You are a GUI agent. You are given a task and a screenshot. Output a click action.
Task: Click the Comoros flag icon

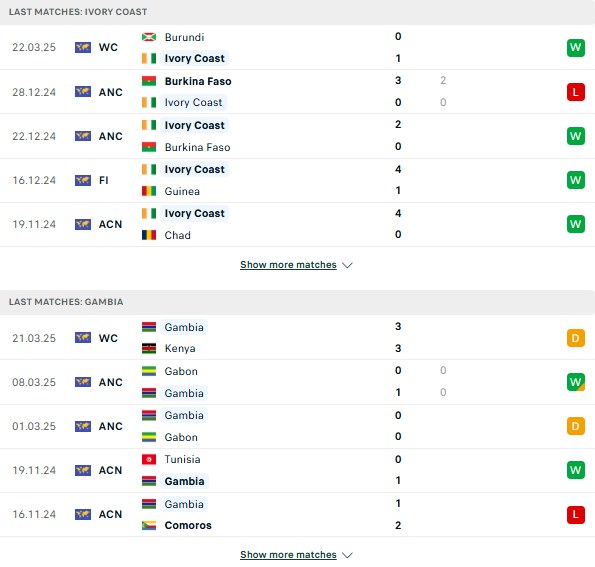click(149, 525)
